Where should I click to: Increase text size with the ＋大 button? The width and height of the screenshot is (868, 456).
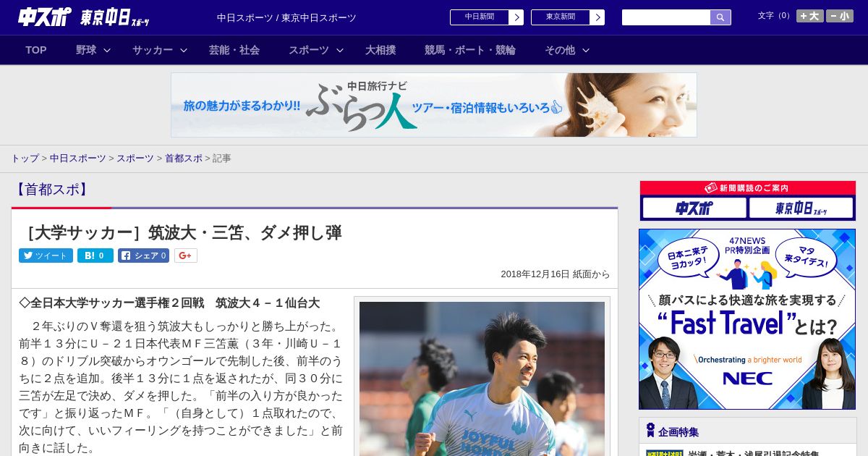coord(810,16)
